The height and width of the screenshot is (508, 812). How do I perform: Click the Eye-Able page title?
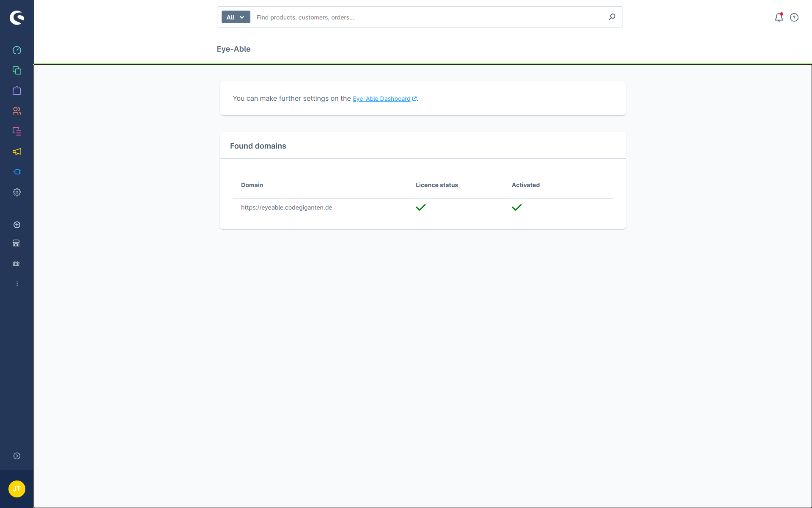(x=233, y=49)
